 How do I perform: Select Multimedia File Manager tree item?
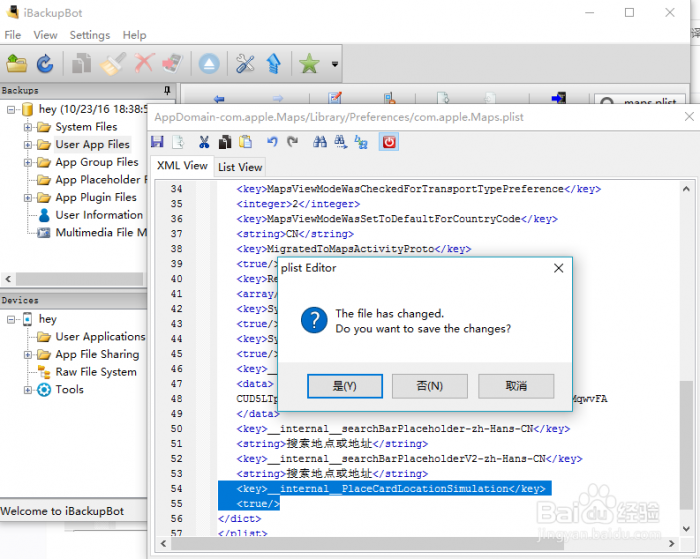101,232
